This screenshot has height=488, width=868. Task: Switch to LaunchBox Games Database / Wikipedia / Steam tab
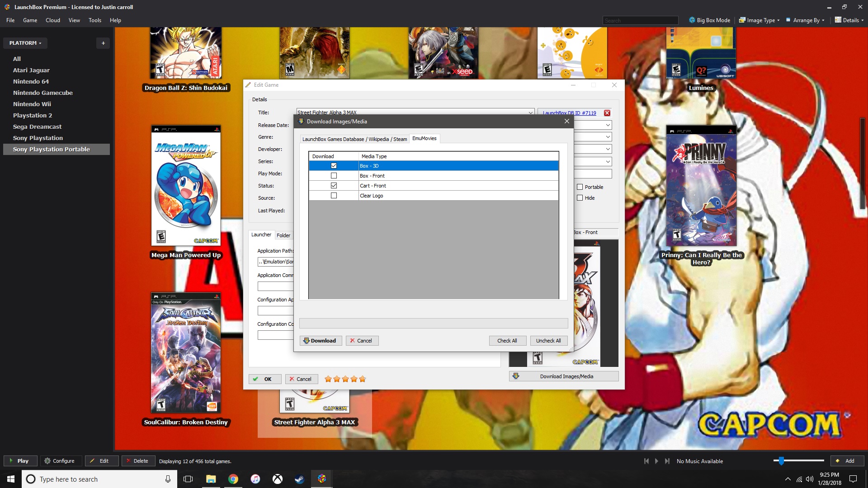[354, 139]
